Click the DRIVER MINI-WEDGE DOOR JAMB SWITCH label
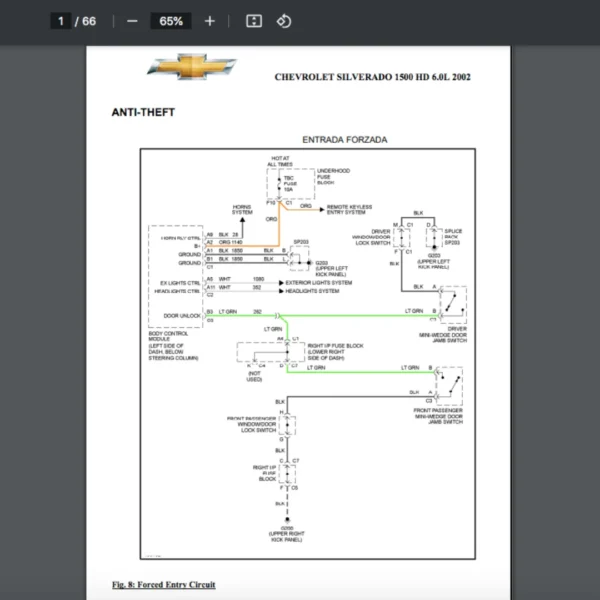Image resolution: width=600 pixels, height=600 pixels. coord(443,334)
